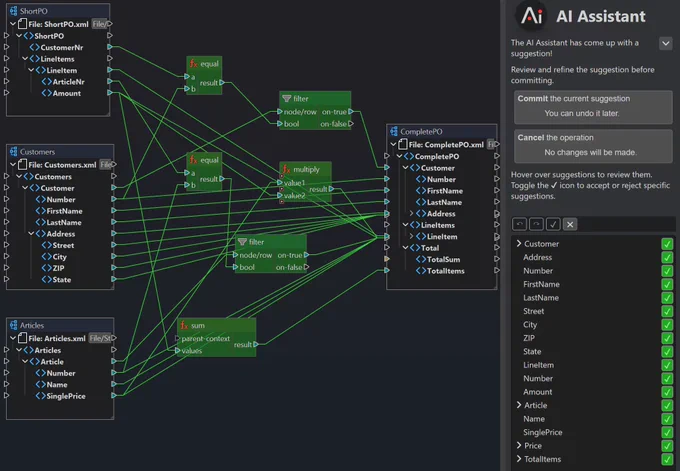
Task: Select the TotalItems node in CompletePO
Action: [x=445, y=271]
